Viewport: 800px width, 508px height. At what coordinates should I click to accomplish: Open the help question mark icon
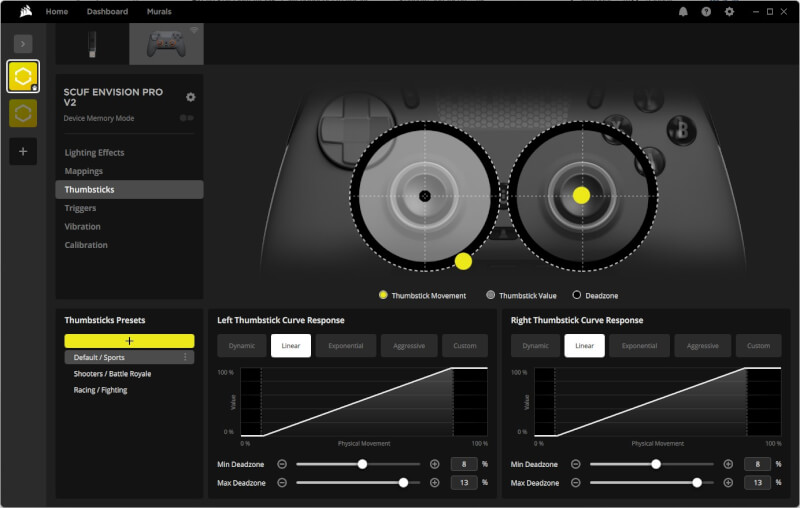click(x=706, y=12)
